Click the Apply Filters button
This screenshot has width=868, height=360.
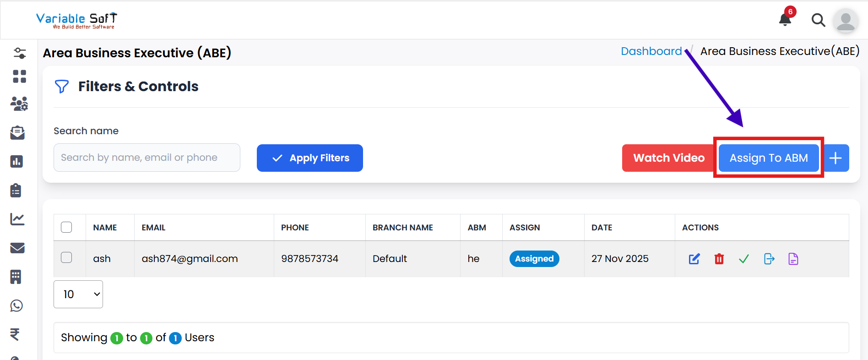pos(310,158)
